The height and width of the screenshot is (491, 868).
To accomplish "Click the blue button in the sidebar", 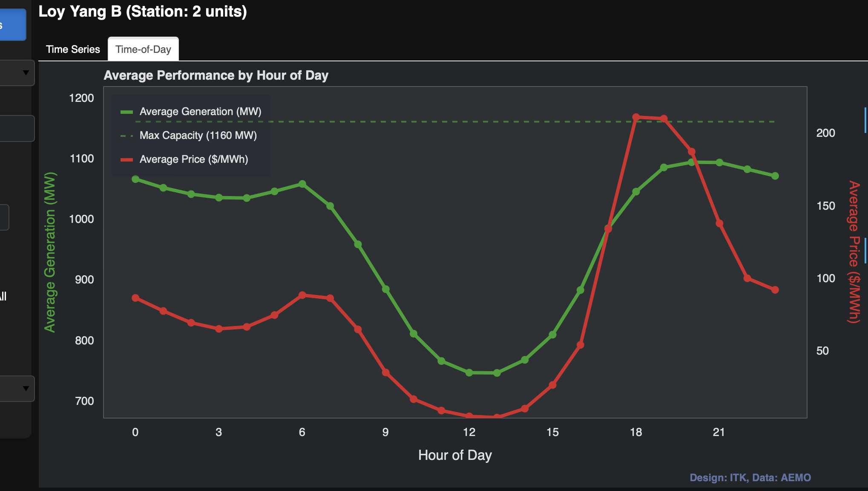I will point(12,25).
